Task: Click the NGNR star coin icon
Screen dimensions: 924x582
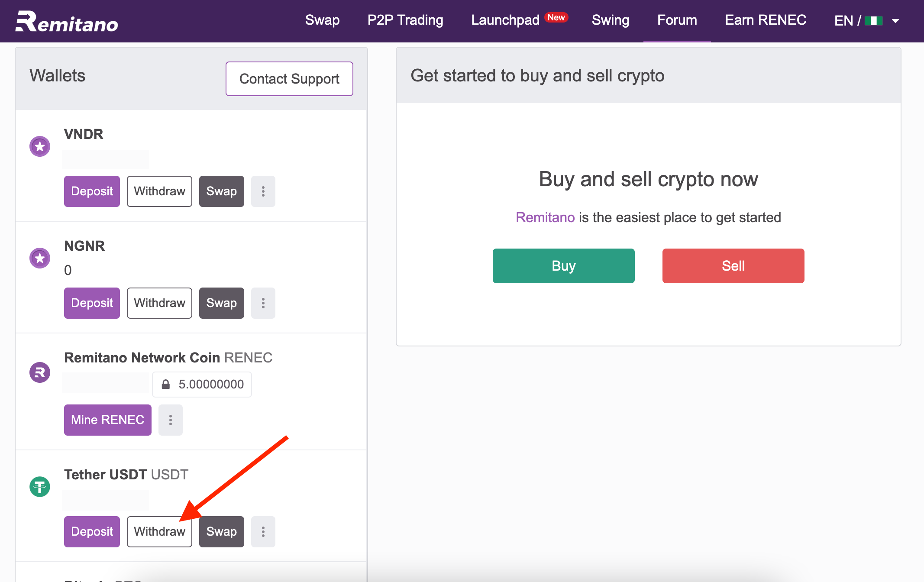Action: [x=40, y=258]
